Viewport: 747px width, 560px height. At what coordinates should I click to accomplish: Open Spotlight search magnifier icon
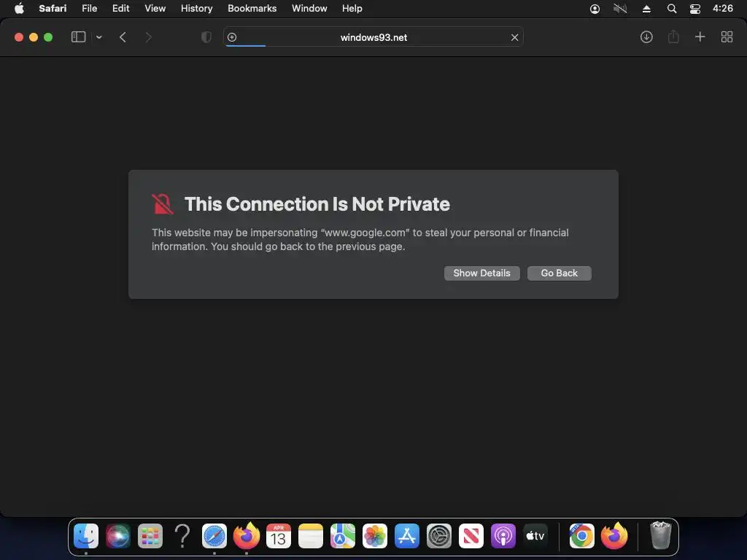[x=672, y=9]
